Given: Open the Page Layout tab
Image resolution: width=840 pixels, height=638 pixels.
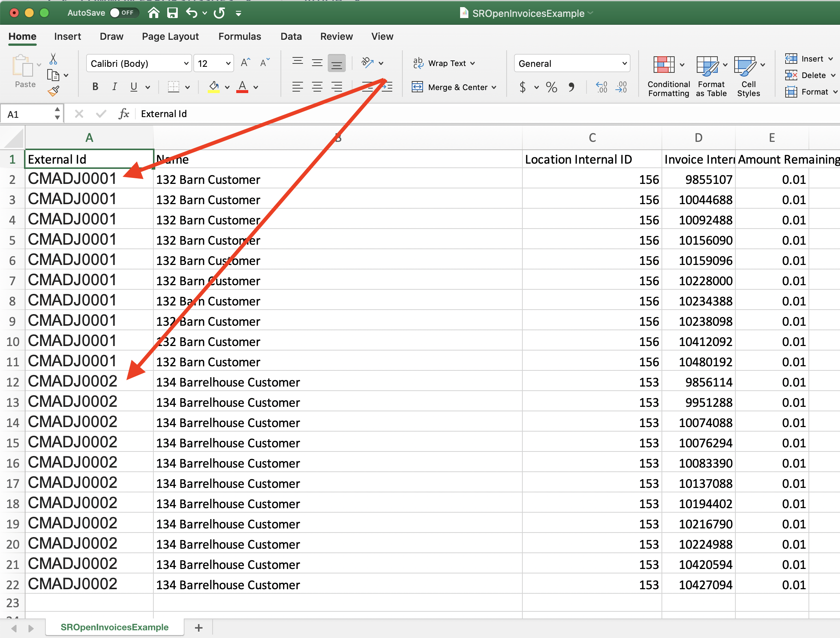Looking at the screenshot, I should [170, 36].
